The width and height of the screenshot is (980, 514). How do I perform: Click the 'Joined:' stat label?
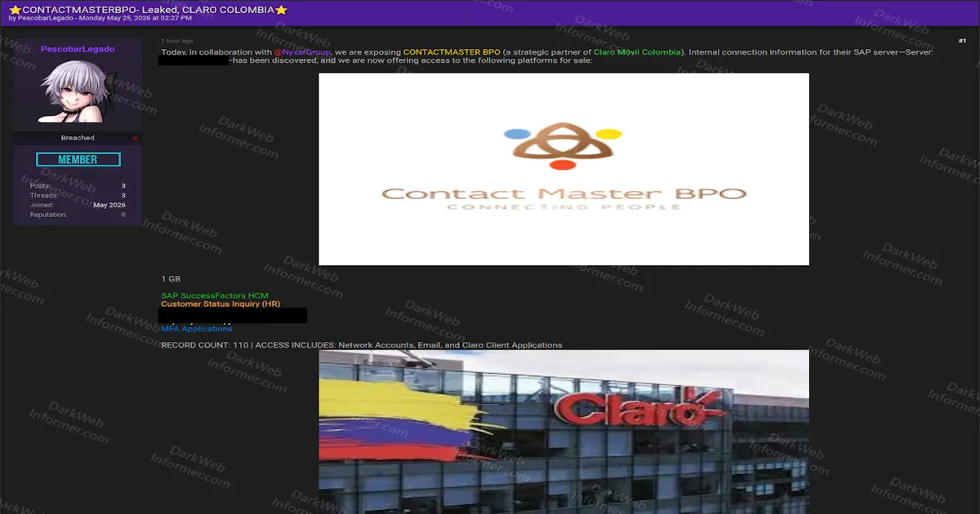click(42, 206)
